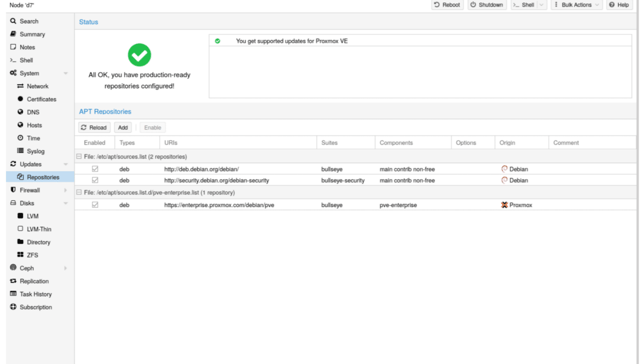Toggle enabled checkbox for deb.debian.org repository
643x364 pixels.
point(95,169)
